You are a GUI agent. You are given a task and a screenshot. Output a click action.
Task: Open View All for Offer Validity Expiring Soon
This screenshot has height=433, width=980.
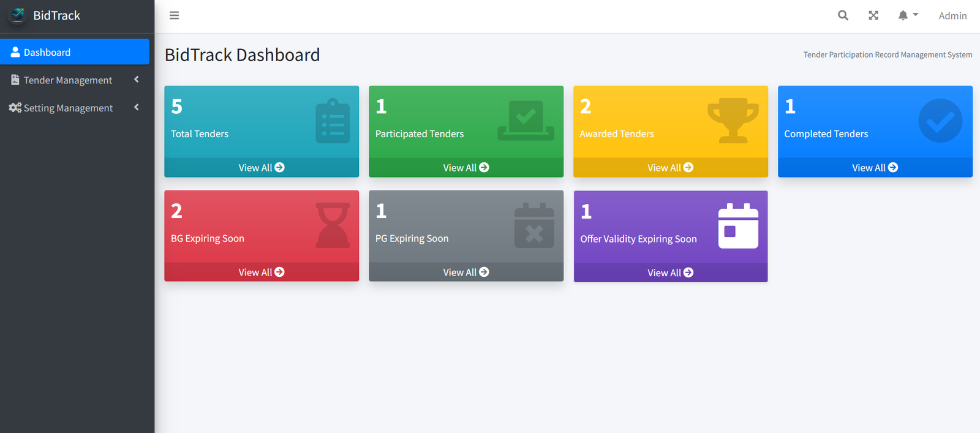tap(670, 273)
